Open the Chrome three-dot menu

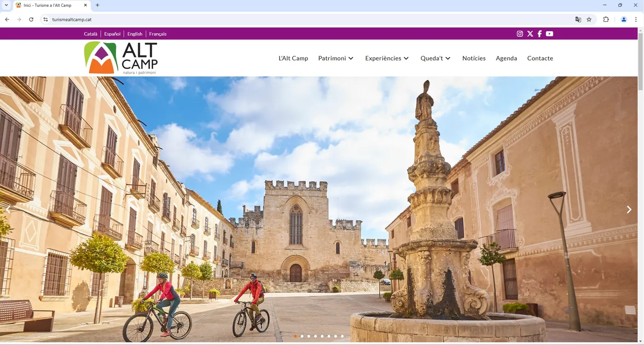[636, 19]
